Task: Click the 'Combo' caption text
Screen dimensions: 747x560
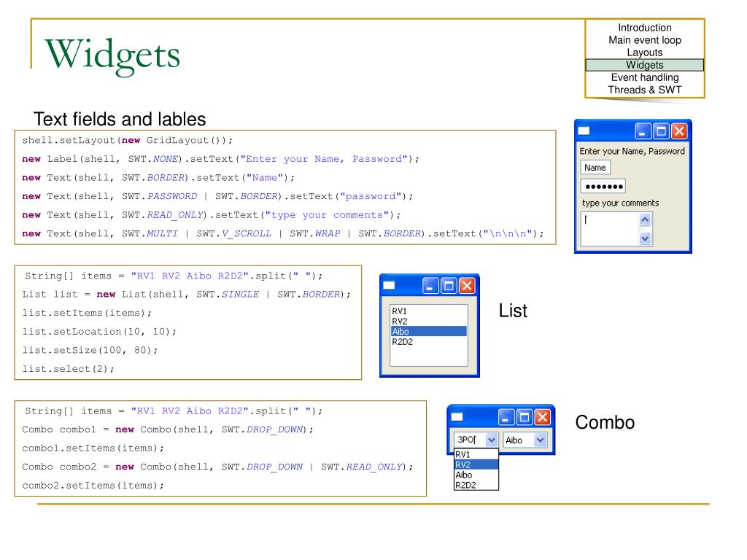Action: click(605, 422)
